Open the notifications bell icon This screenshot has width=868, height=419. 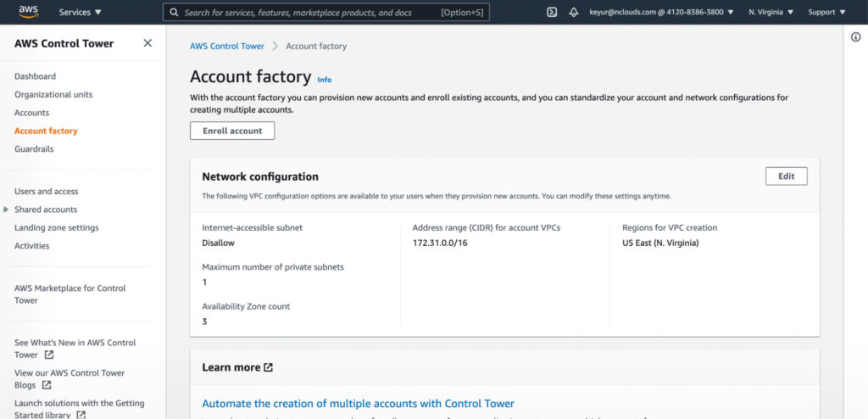coord(574,12)
